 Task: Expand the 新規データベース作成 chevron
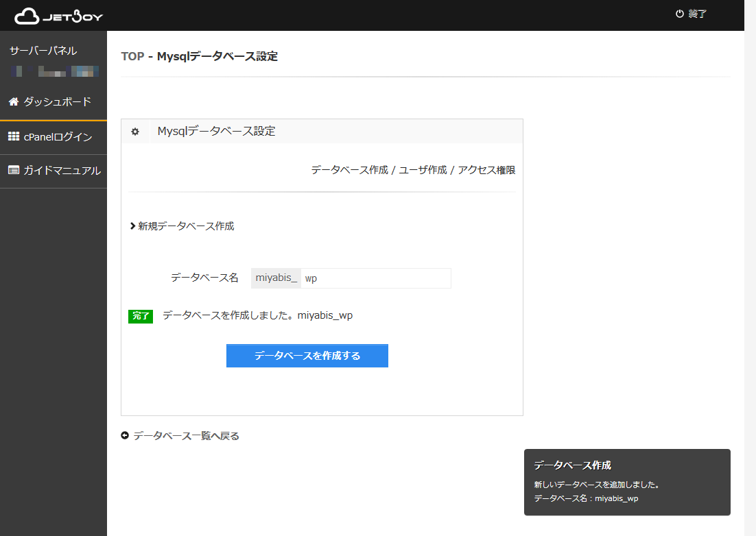point(132,226)
